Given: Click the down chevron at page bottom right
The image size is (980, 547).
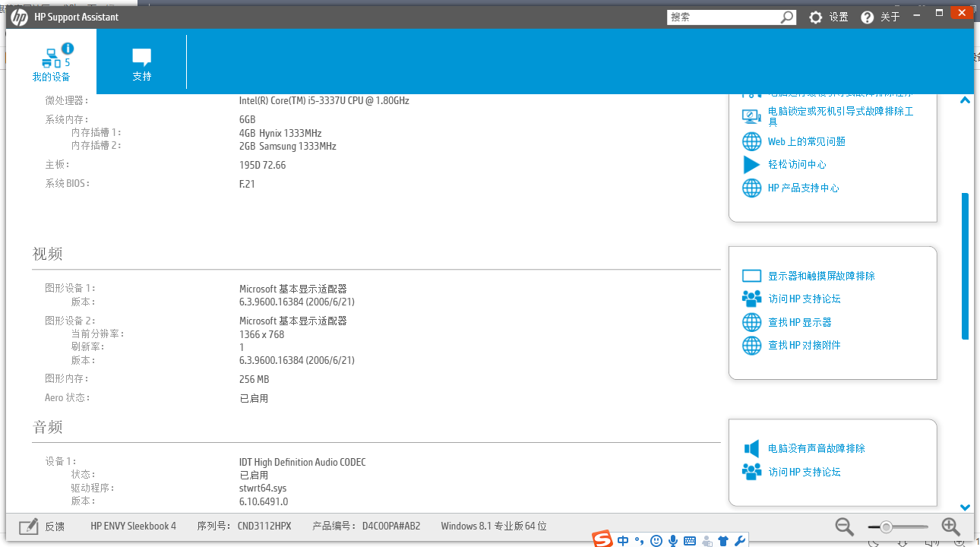Looking at the screenshot, I should 965,507.
